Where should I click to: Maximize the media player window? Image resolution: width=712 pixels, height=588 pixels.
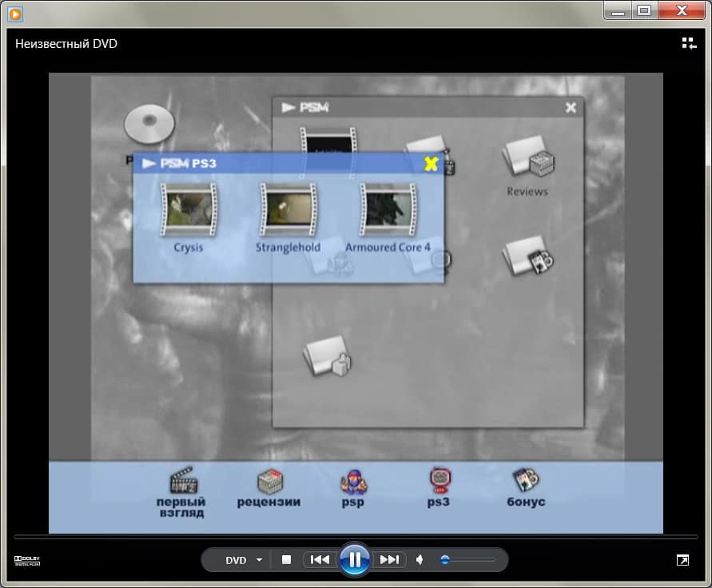pos(644,10)
